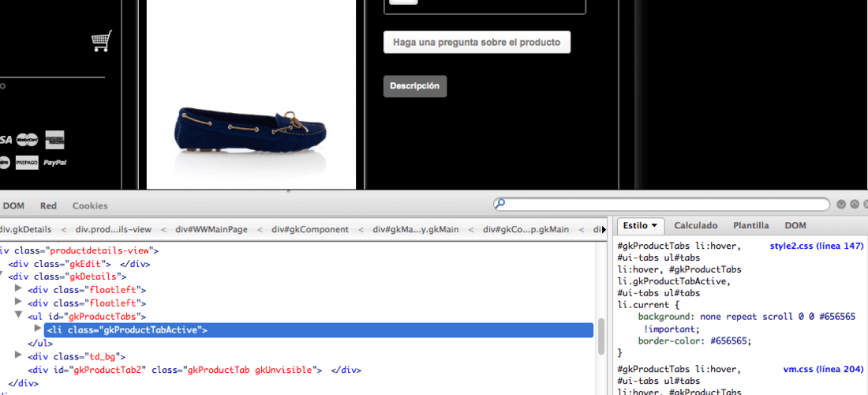Click the up-arrow circle icon in Firebug toolbar
The width and height of the screenshot is (868, 395).
point(854,205)
